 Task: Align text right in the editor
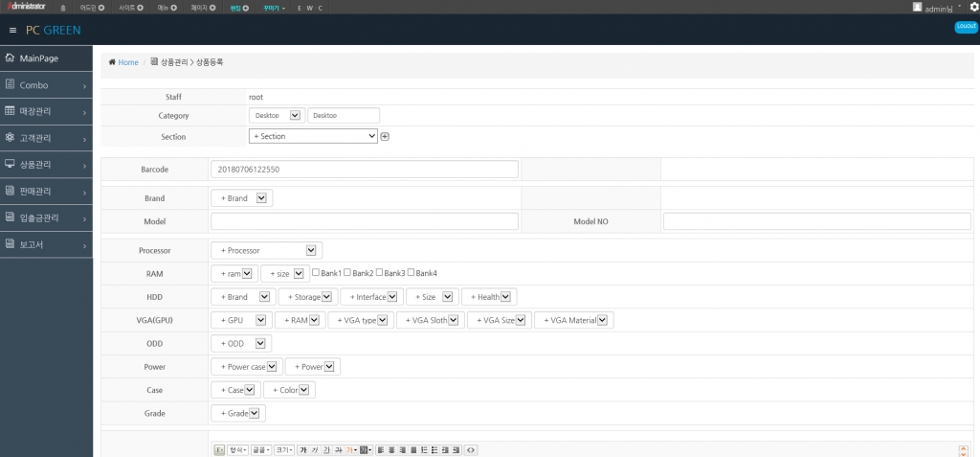click(403, 450)
